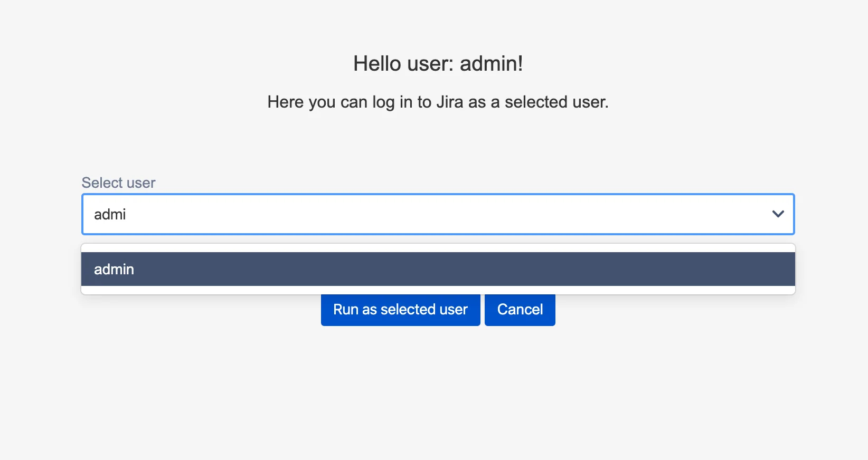Dismiss the form using the Cancel button
Image resolution: width=868 pixels, height=460 pixels.
[x=520, y=310]
